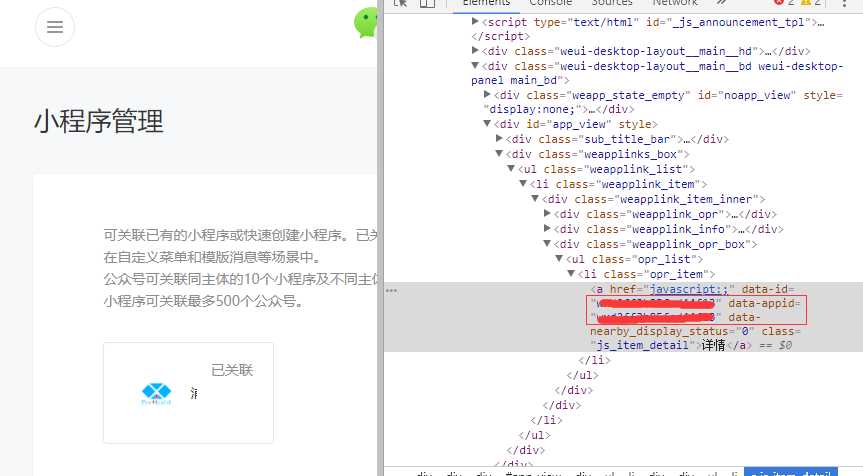863x476 pixels.
Task: Click the display:none style text
Action: [x=534, y=109]
